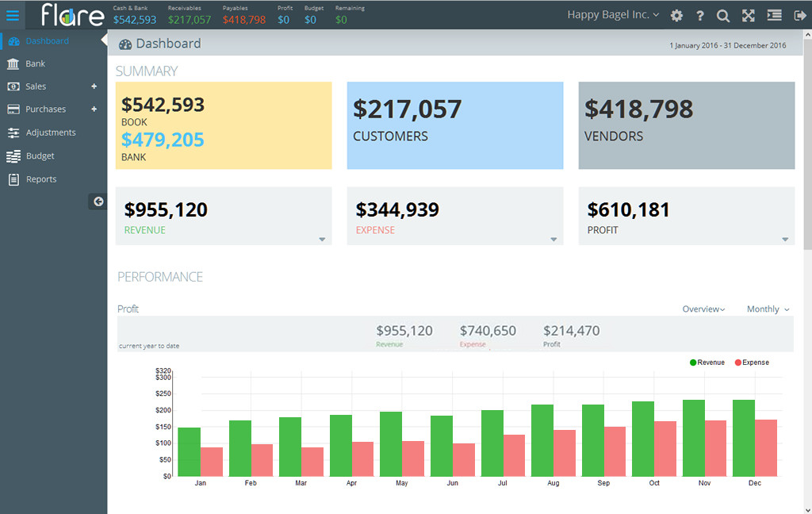Click the indent panel icon in header
812x514 pixels.
click(x=774, y=16)
